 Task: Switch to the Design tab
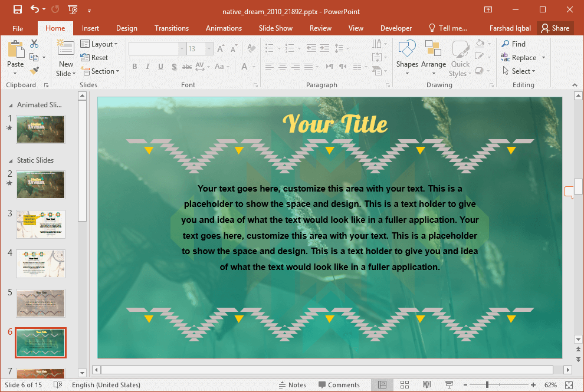pos(126,28)
